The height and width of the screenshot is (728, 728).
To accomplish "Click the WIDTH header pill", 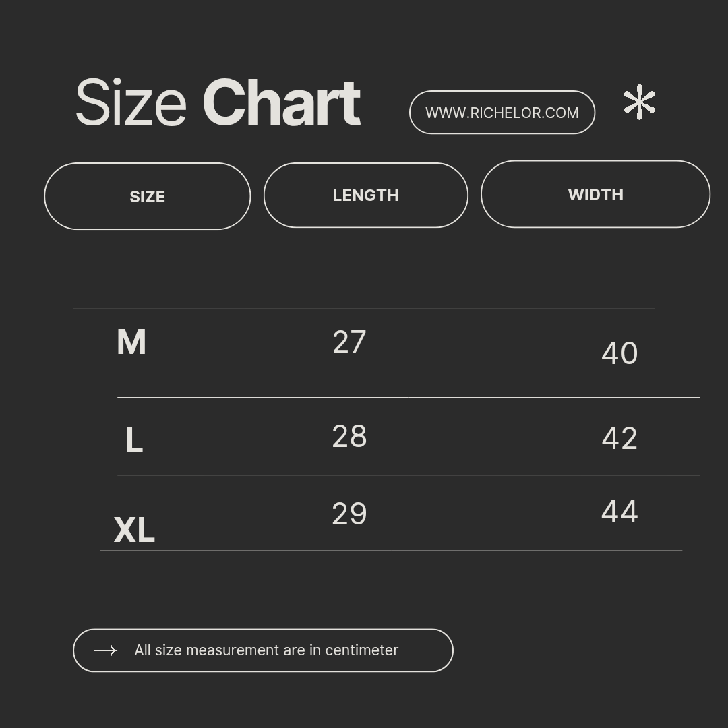I will click(595, 194).
